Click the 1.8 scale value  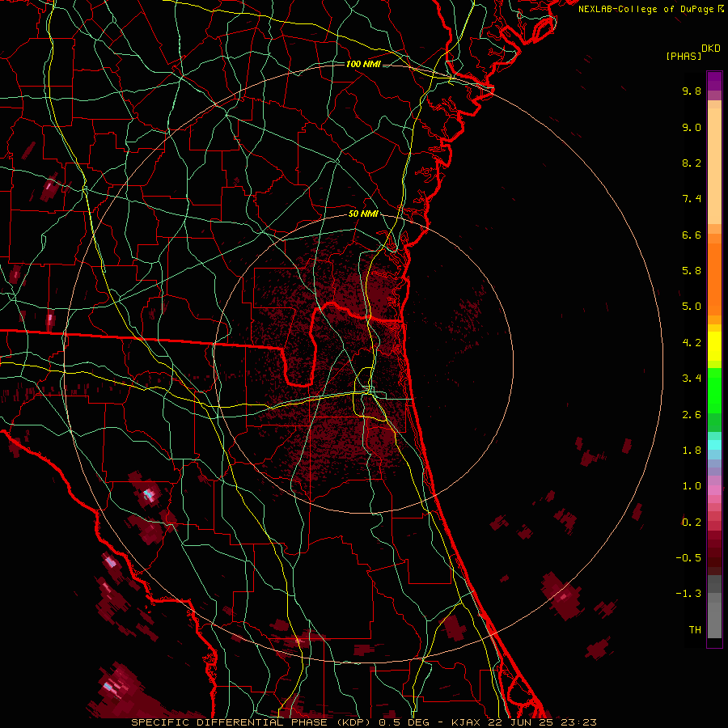point(692,451)
